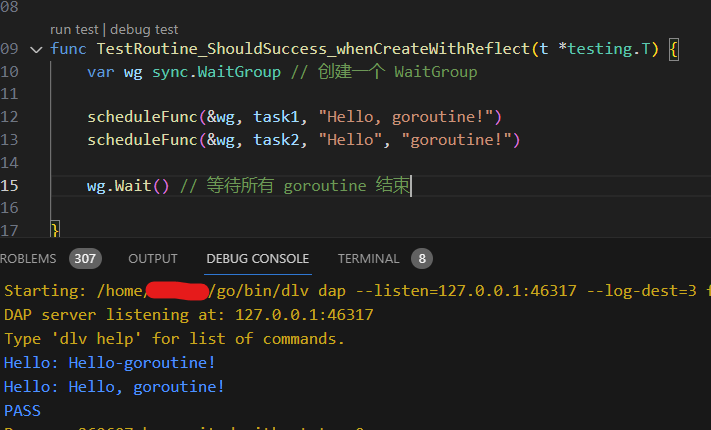Select the DEBUG CONSOLE tab

[x=257, y=259]
